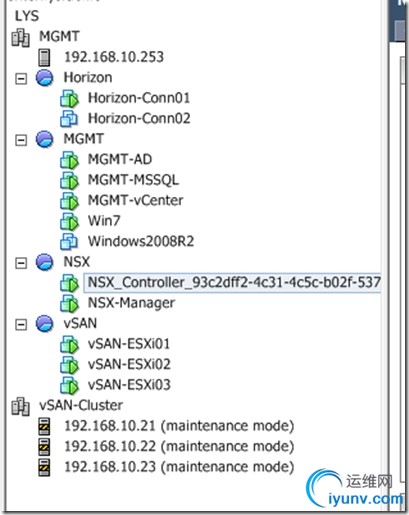Select MGMT-AD virtual machine
This screenshot has width=409, height=515.
coord(120,159)
